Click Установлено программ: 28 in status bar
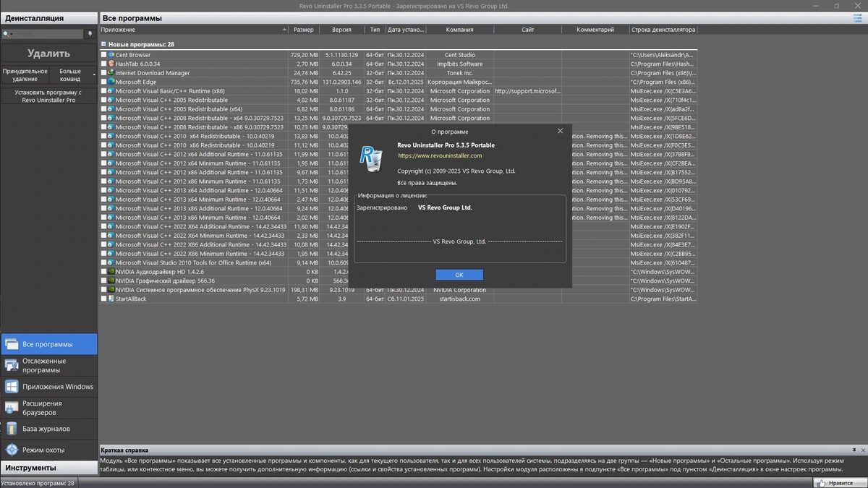This screenshot has height=488, width=868. click(38, 483)
